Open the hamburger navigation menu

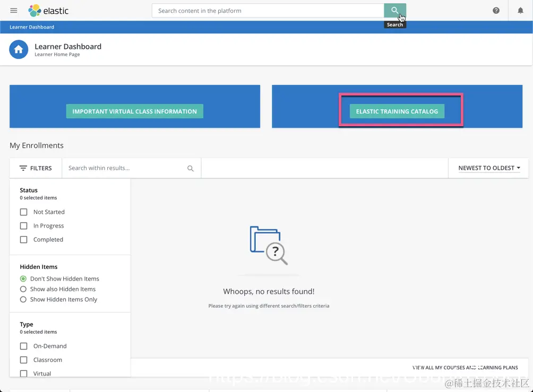(14, 11)
